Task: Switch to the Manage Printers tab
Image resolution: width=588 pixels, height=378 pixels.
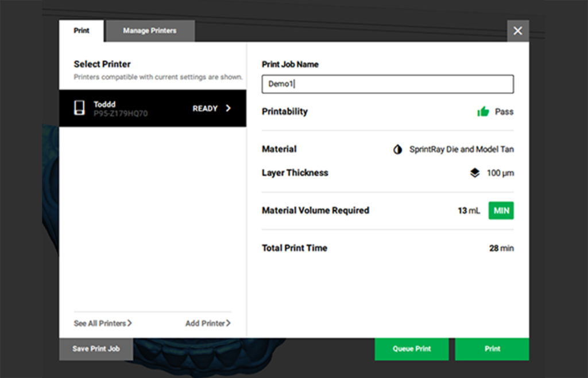Action: 150,31
